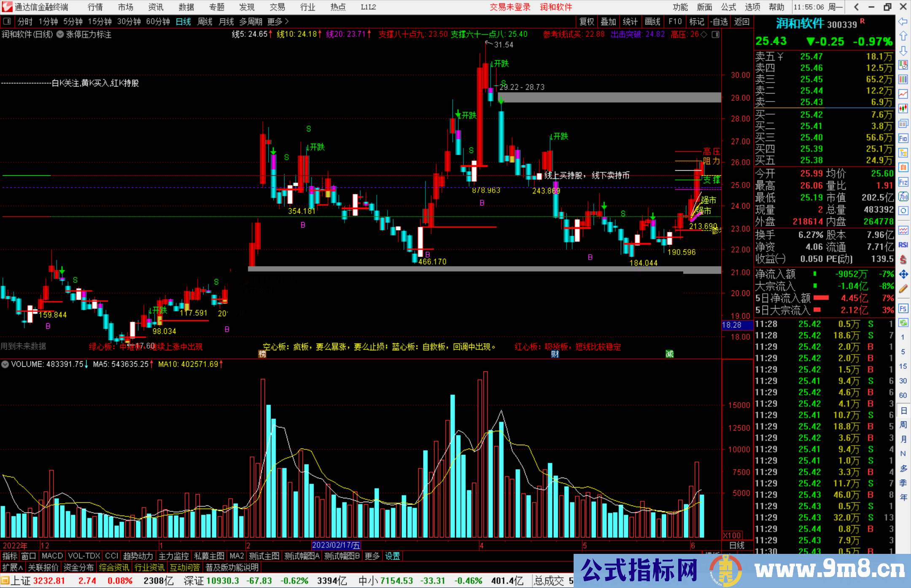Click the RSI indicator icon

(x=903, y=245)
